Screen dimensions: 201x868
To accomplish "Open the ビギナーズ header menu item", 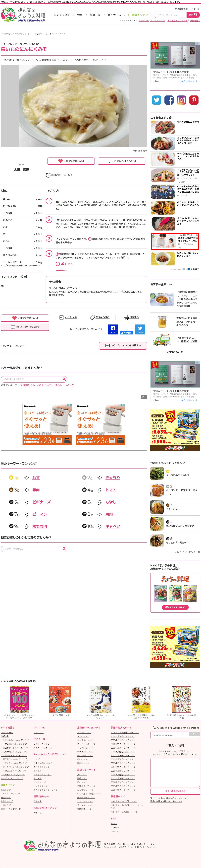I will (114, 15).
